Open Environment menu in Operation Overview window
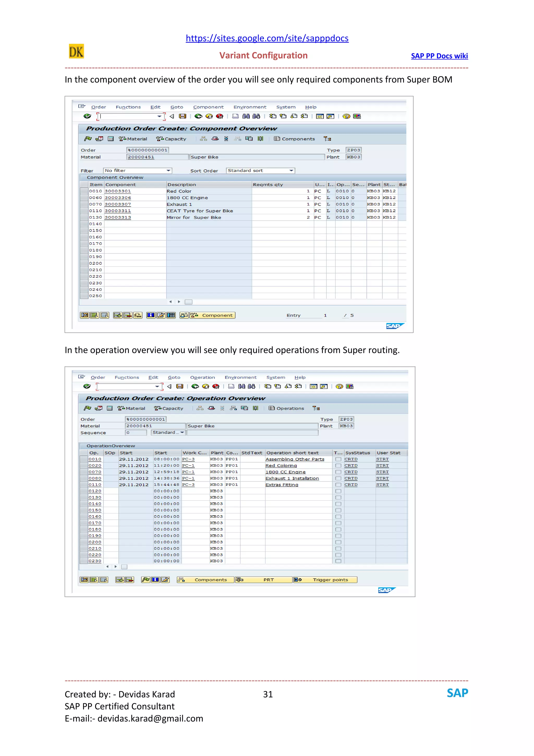 (x=240, y=377)
